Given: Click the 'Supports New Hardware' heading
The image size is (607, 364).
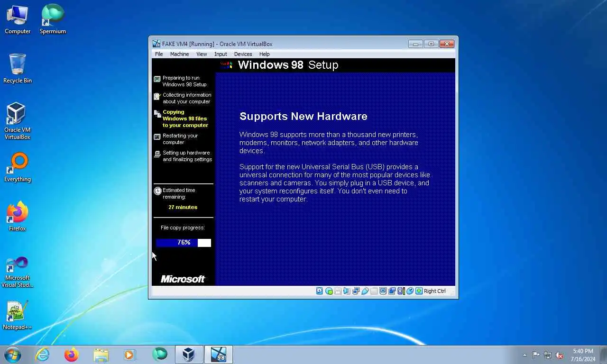Looking at the screenshot, I should click(x=303, y=116).
